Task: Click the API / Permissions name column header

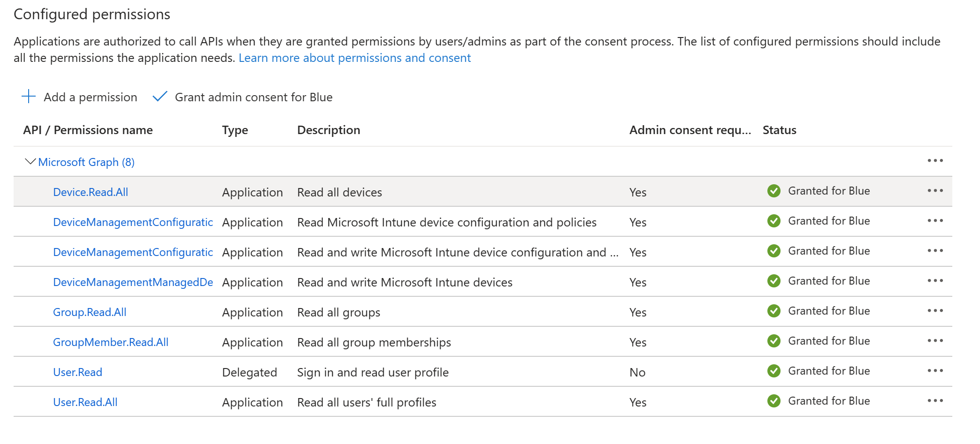Action: (88, 130)
